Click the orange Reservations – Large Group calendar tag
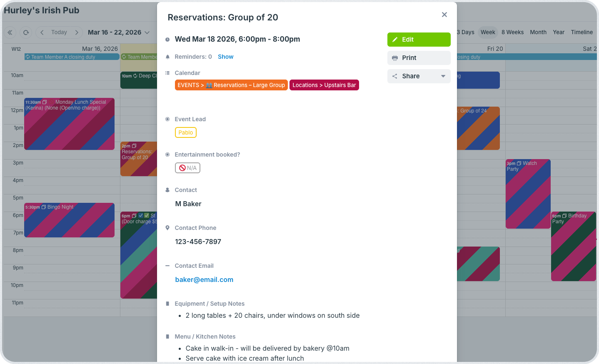Image resolution: width=599 pixels, height=364 pixels. pyautogui.click(x=231, y=85)
